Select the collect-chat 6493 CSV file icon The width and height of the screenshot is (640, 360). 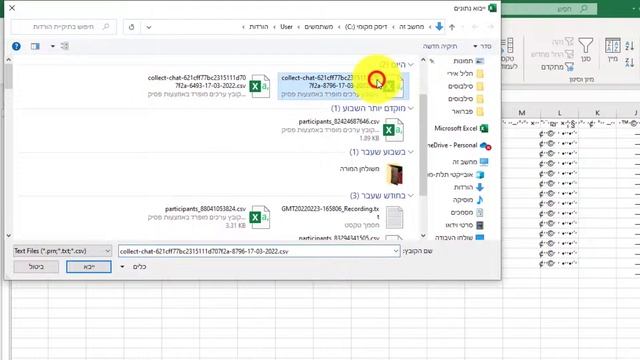(260, 86)
